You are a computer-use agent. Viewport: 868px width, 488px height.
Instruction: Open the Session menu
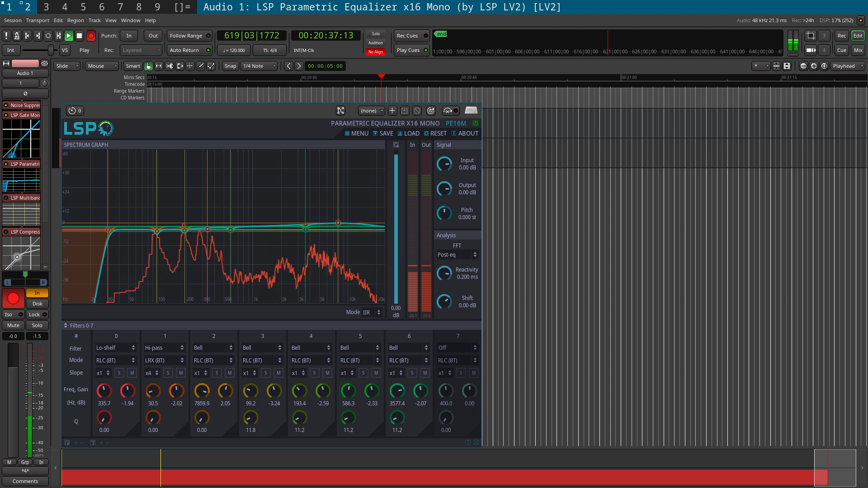pyautogui.click(x=12, y=20)
